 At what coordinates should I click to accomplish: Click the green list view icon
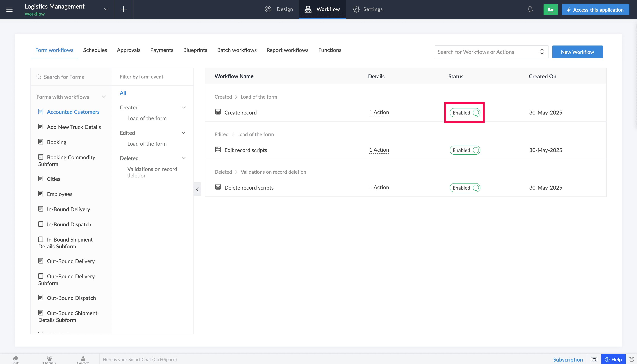tap(551, 10)
